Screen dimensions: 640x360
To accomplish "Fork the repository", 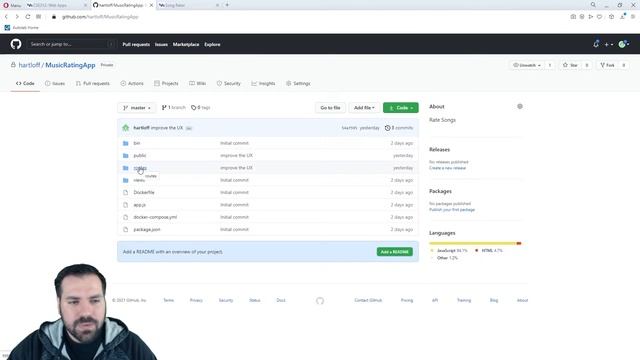I will 607,65.
